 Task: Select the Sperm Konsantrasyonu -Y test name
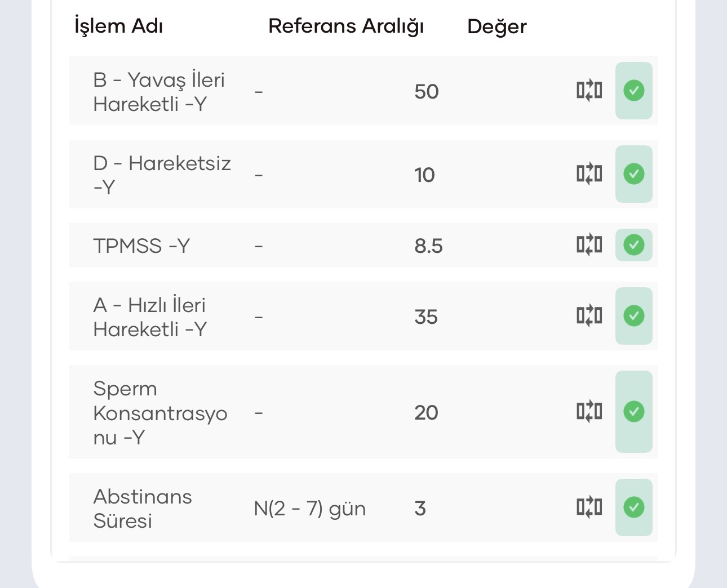click(160, 413)
